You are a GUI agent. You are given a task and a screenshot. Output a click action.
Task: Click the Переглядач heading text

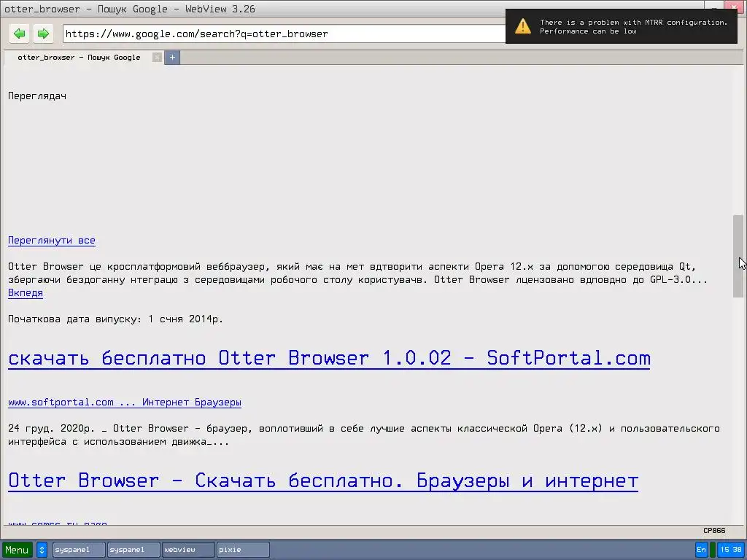tap(37, 96)
